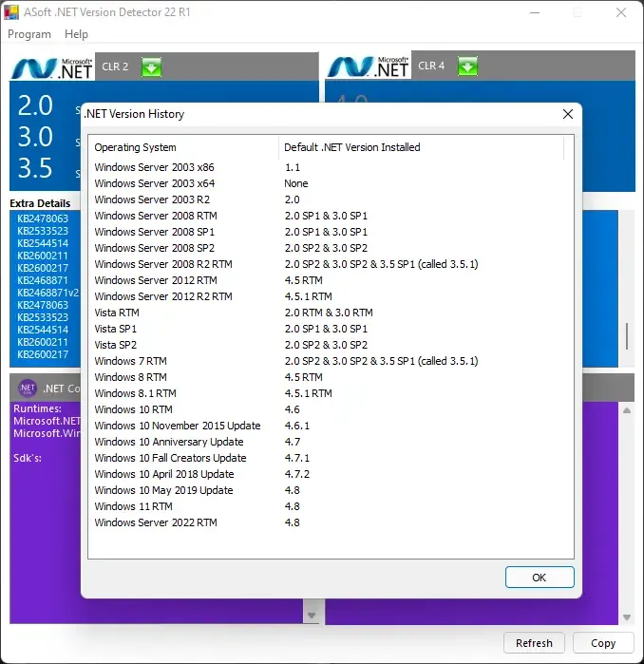This screenshot has height=664, width=644.
Task: Close the .NET Version History dialog
Action: [568, 114]
